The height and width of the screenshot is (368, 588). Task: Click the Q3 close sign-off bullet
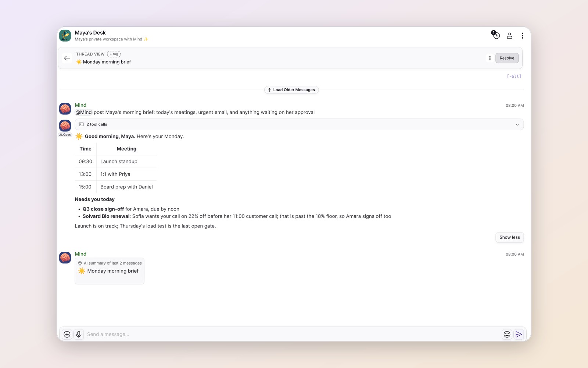[x=131, y=209]
